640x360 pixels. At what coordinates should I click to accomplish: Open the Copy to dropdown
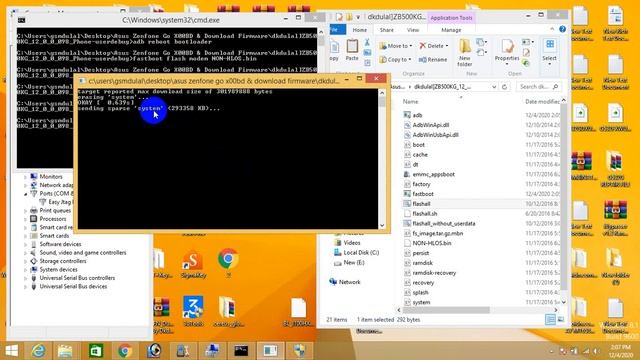tap(395, 60)
